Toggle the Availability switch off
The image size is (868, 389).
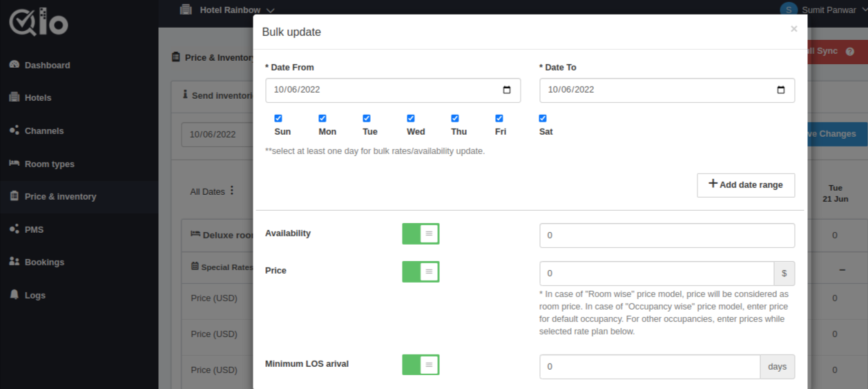[421, 234]
